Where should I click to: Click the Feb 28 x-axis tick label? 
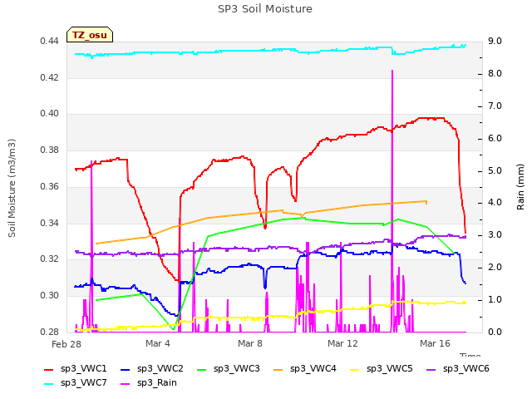(x=66, y=344)
